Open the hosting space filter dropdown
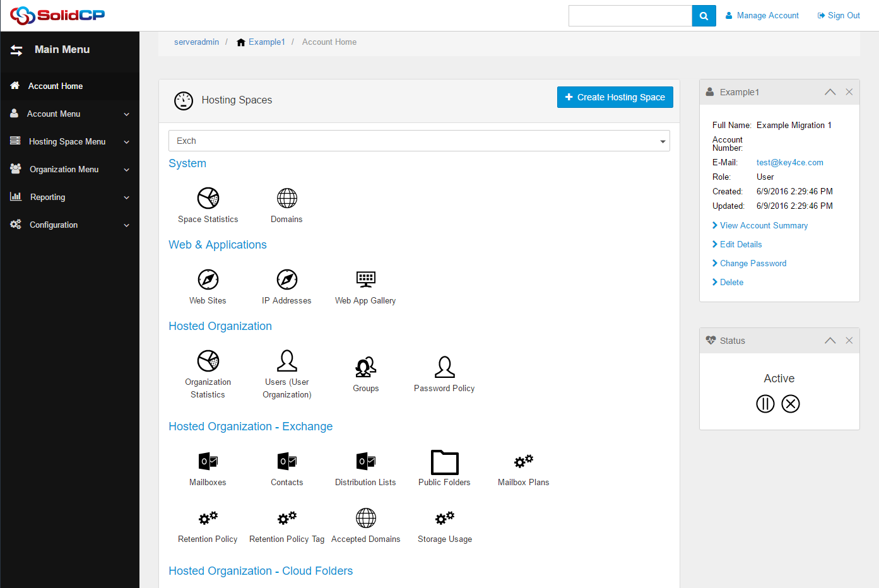Screen dimensions: 879x588 click(662, 141)
